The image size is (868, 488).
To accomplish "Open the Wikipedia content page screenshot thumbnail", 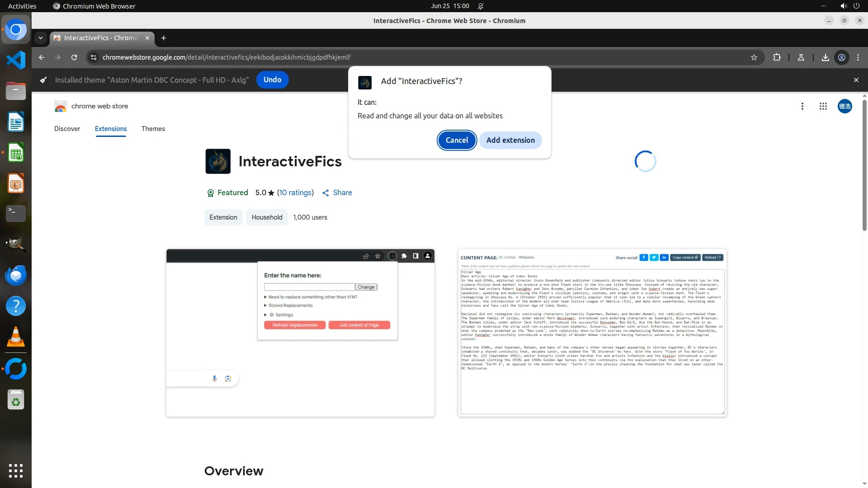I will pyautogui.click(x=592, y=333).
